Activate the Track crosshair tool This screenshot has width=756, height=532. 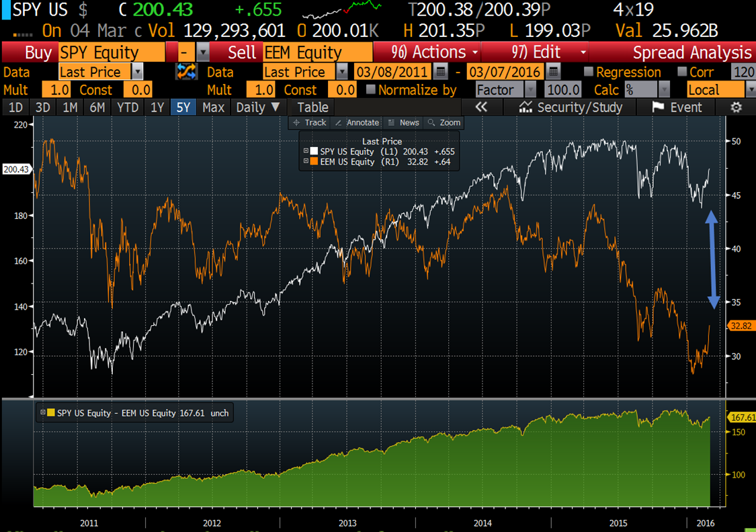[x=309, y=122]
